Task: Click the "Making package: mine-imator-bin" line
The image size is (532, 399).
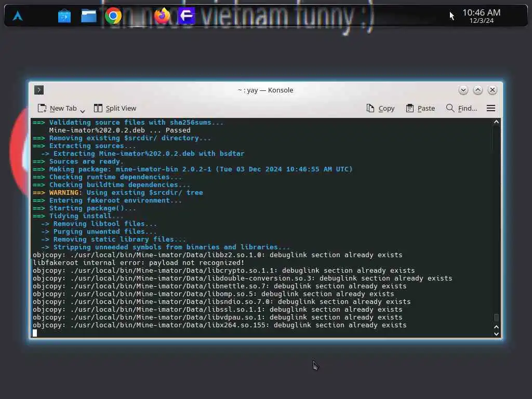Action: tap(192, 169)
